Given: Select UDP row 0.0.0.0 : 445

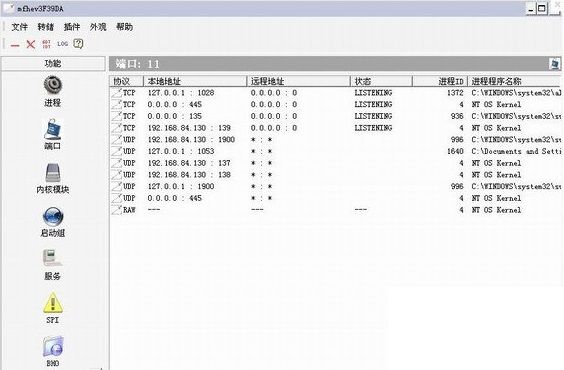Looking at the screenshot, I should pyautogui.click(x=336, y=198).
